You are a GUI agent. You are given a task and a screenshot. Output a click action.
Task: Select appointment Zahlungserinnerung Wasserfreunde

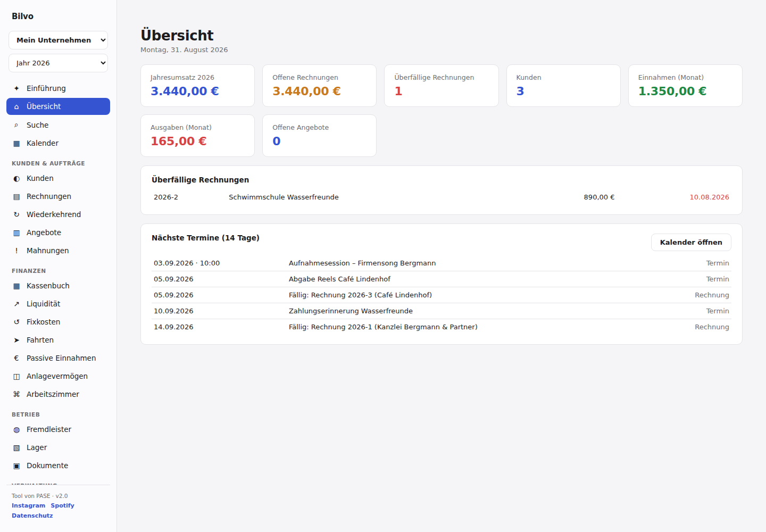click(442, 311)
